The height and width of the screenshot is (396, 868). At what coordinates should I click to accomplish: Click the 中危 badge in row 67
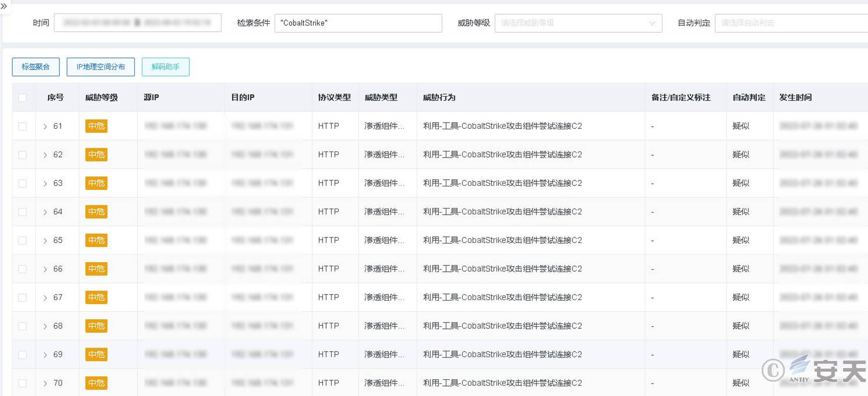pyautogui.click(x=96, y=297)
